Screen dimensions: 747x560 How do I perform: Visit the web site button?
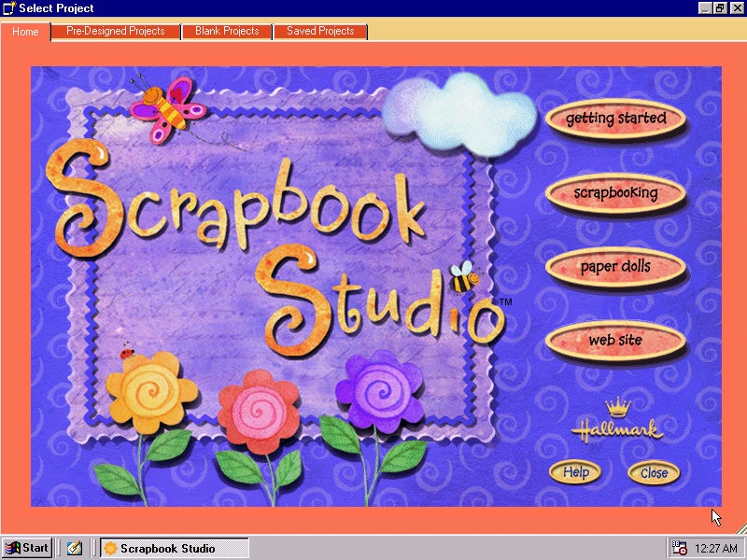coord(615,340)
